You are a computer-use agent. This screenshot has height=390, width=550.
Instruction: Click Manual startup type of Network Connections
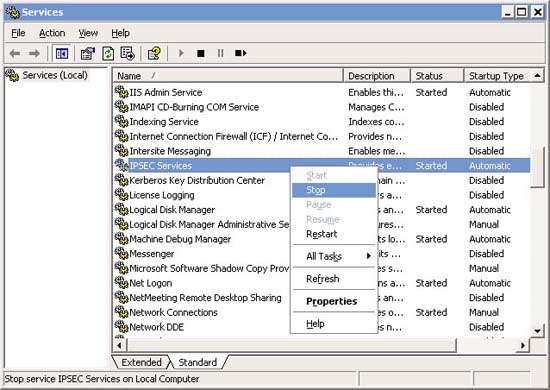(484, 312)
